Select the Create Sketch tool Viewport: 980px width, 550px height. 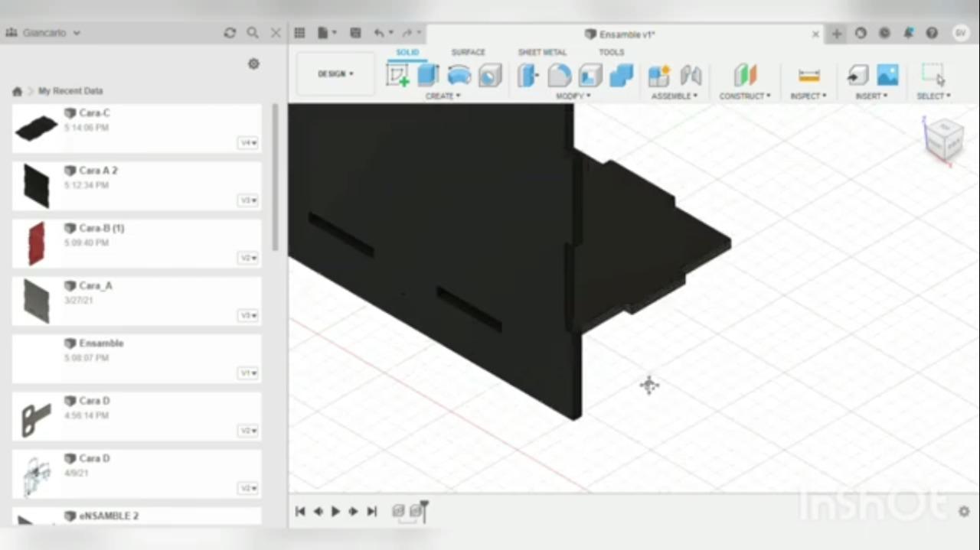[x=397, y=75]
